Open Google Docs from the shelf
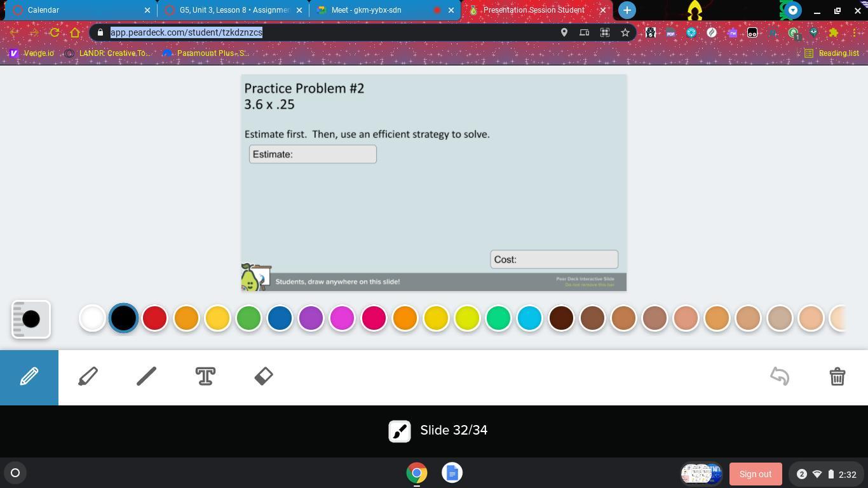The image size is (868, 488). [452, 473]
